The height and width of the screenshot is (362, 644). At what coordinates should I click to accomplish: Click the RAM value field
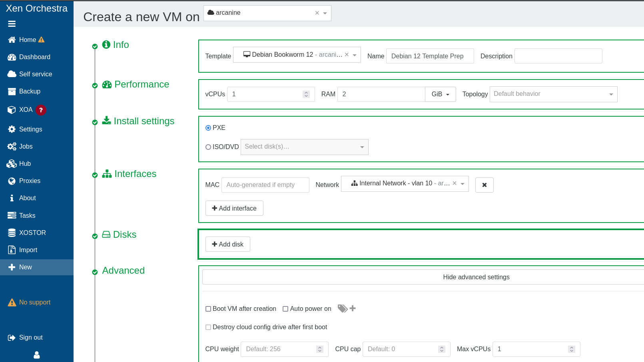(381, 94)
